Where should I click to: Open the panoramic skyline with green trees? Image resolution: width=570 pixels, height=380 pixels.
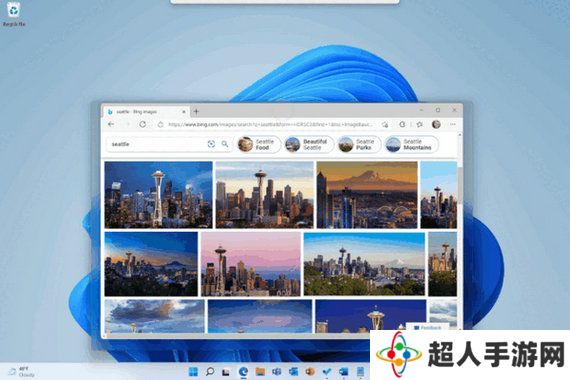[x=364, y=264]
